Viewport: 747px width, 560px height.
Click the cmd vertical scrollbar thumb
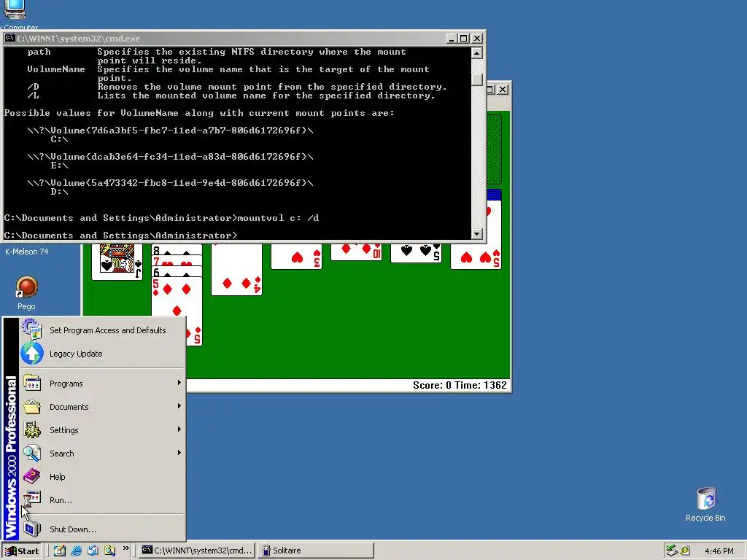coord(476,79)
